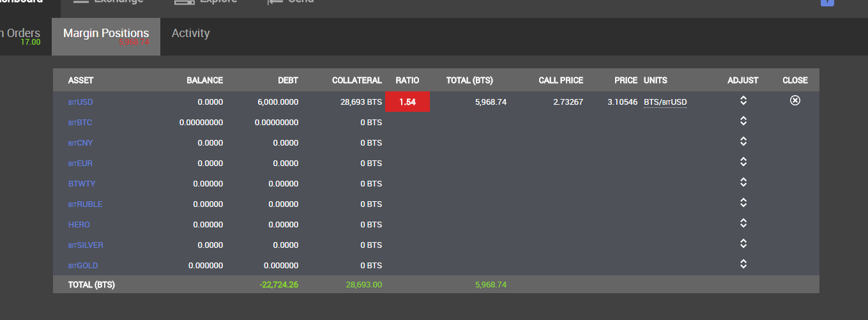This screenshot has height=320, width=868.
Task: Open the Margin Positions tab
Action: (106, 36)
